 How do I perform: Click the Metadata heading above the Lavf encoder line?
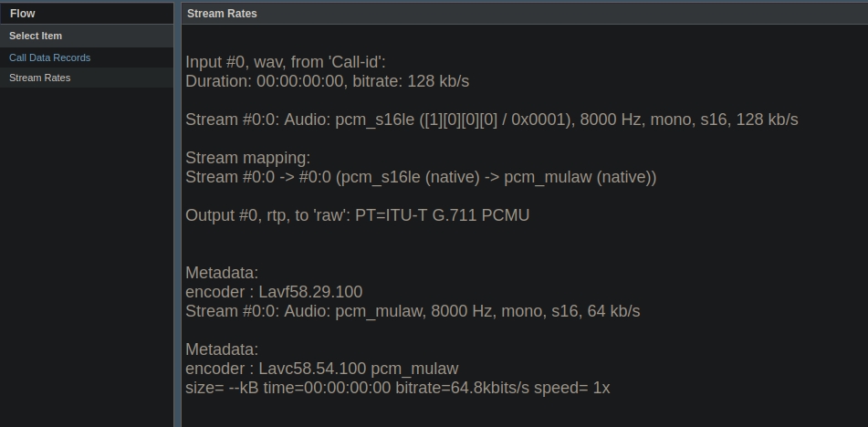click(222, 273)
